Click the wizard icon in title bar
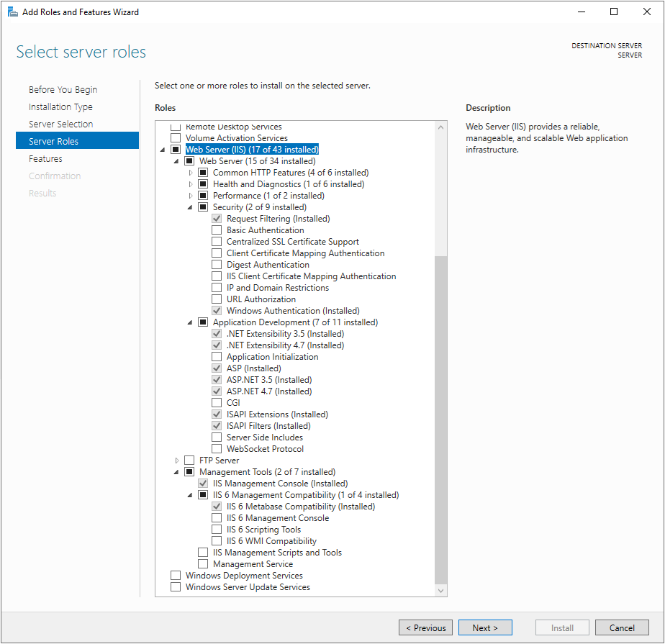This screenshot has width=665, height=644. (12, 12)
